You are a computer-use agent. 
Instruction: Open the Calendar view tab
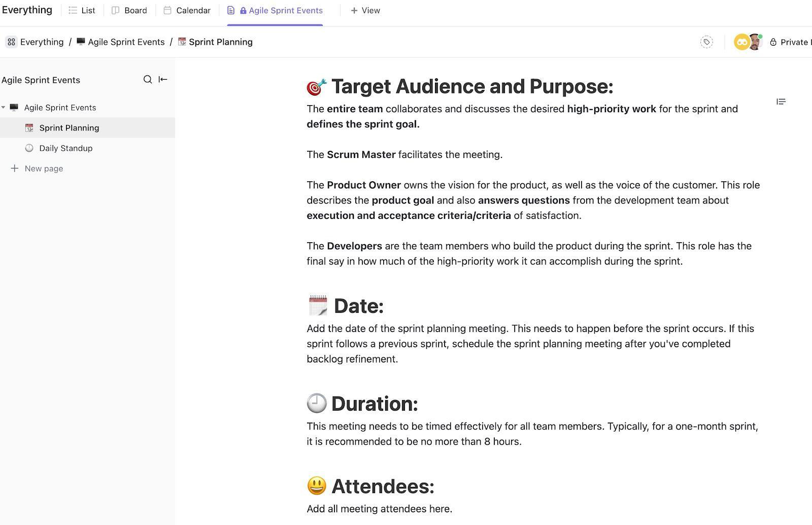point(187,11)
